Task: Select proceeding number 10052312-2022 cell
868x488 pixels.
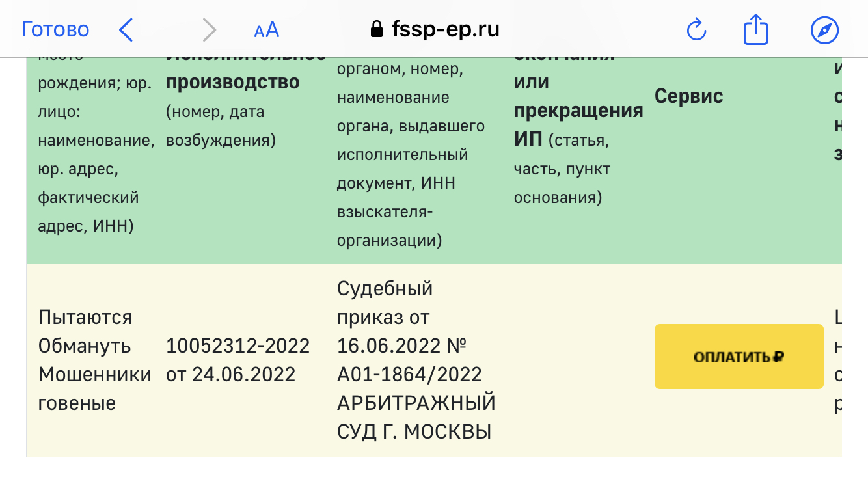Action: pos(237,360)
